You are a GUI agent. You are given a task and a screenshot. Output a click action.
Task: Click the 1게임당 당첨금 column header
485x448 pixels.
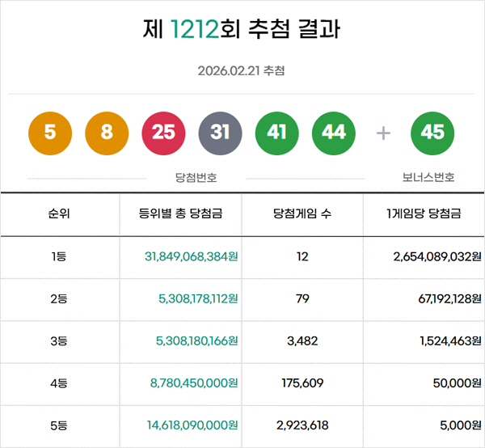click(x=424, y=214)
